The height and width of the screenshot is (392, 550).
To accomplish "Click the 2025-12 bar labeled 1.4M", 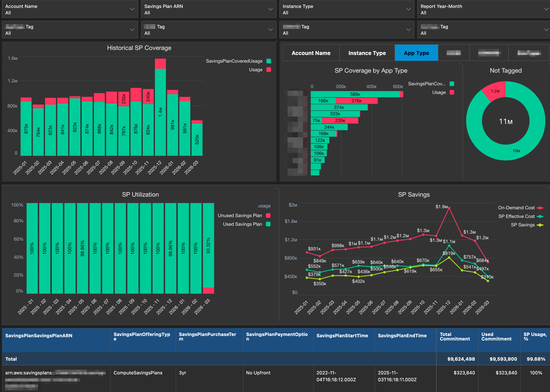I will tap(160, 112).
